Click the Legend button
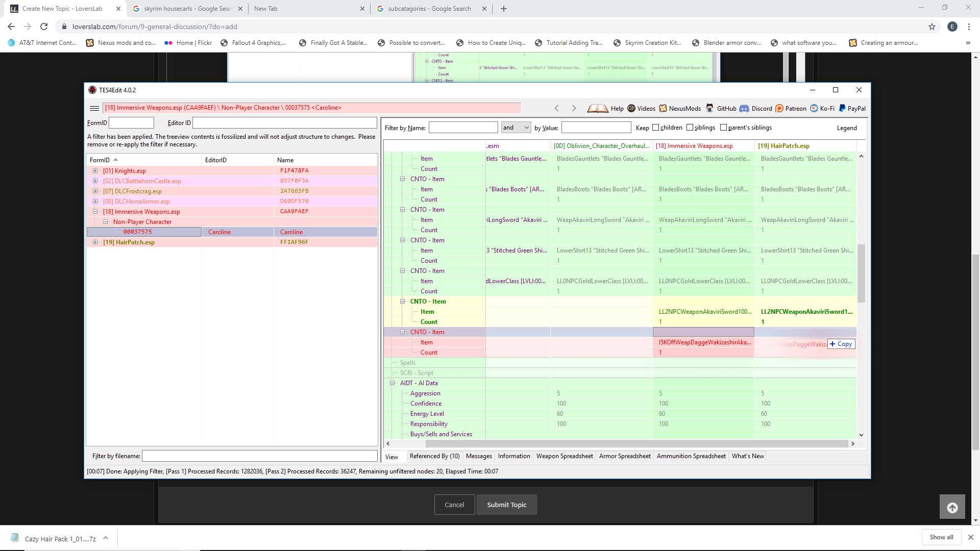Image resolution: width=980 pixels, height=551 pixels. click(x=847, y=128)
